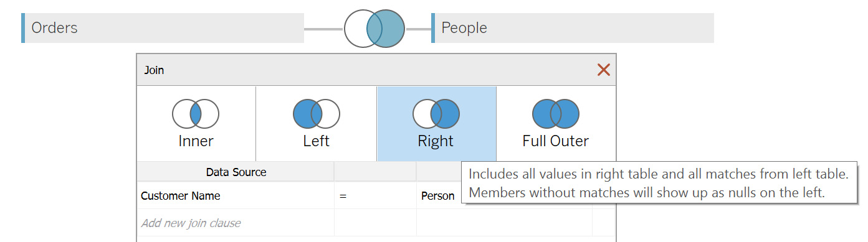Click the "Inner" join type label
This screenshot has width=868, height=242.
click(x=196, y=141)
